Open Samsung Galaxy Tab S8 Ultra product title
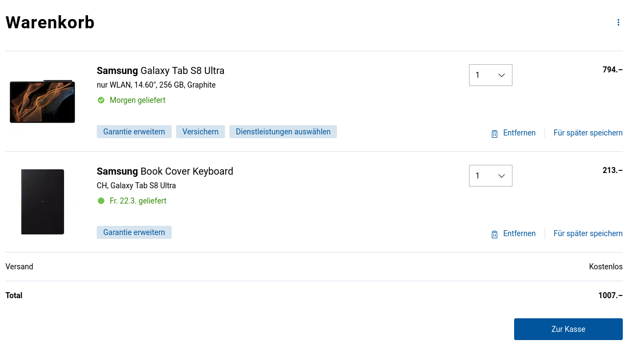Viewport: 644px width, 364px height. click(160, 71)
